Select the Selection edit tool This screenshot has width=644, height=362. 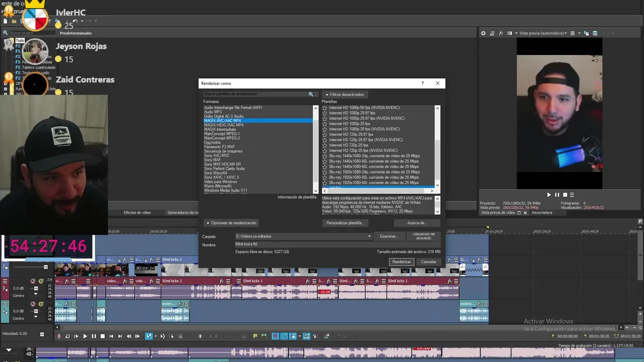[171, 336]
